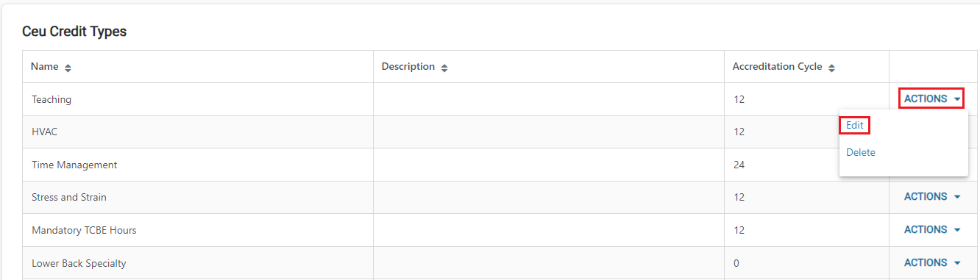
Task: Select the Stress and Strain row name
Action: pyautogui.click(x=69, y=197)
